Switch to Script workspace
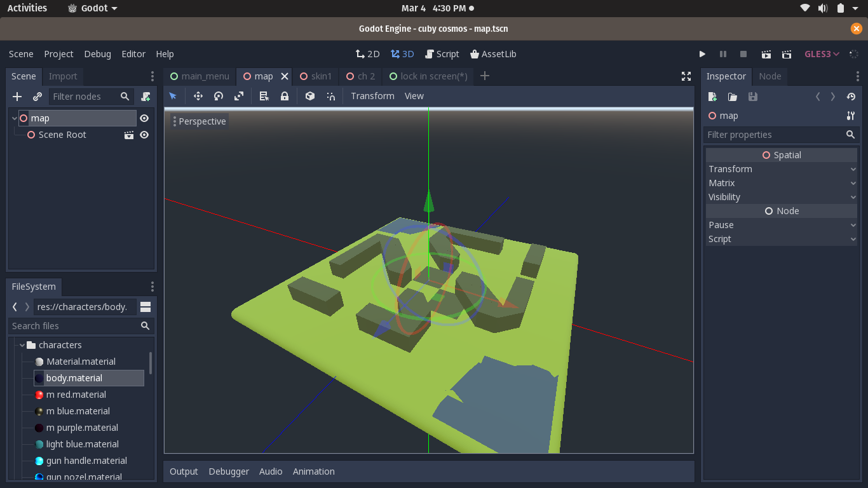The image size is (868, 488). click(x=442, y=54)
